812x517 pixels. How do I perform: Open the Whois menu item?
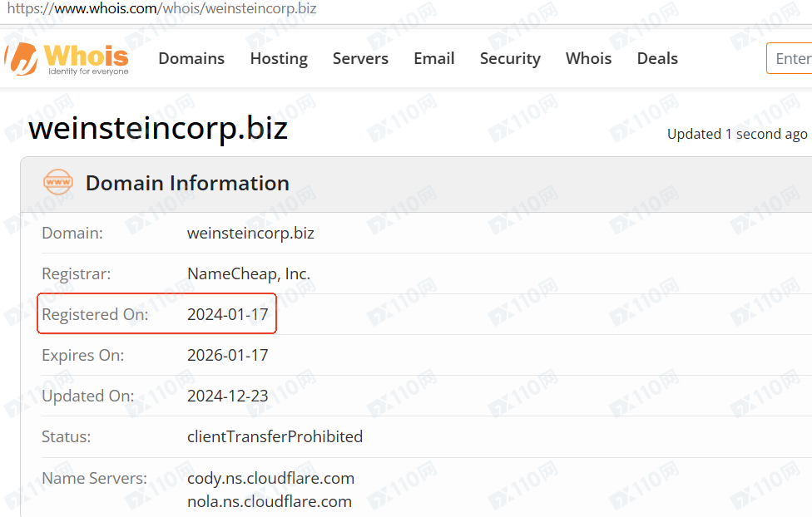tap(588, 58)
